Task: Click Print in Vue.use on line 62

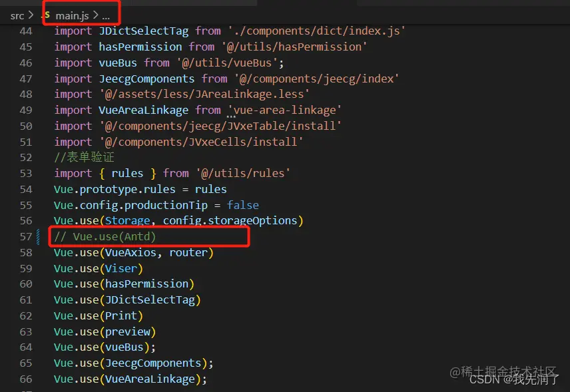Action: (121, 316)
